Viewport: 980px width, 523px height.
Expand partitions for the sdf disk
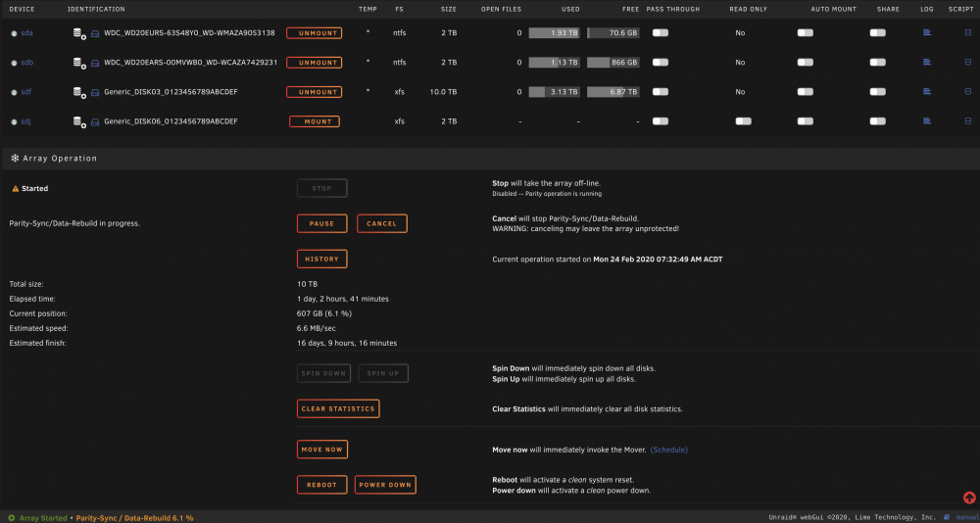click(x=79, y=92)
